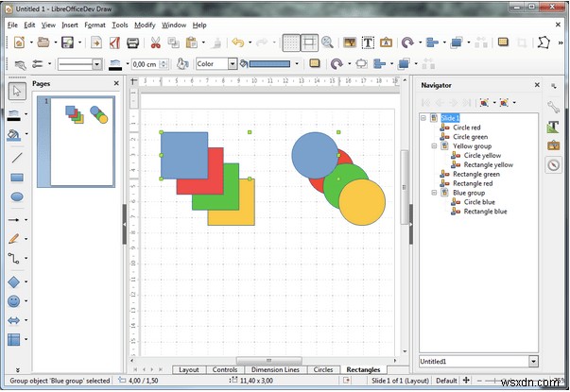Open the area fill type Color dropdown

(x=233, y=64)
